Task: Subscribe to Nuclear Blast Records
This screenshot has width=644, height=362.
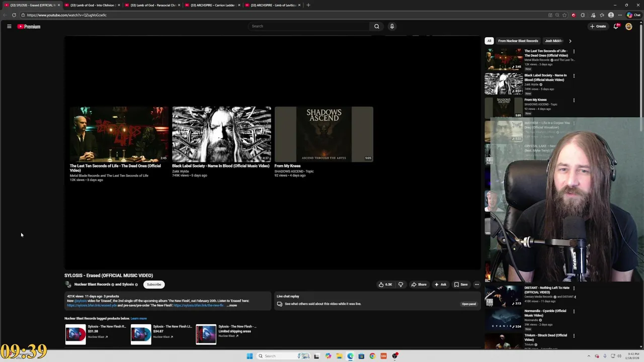Action: pos(154,285)
